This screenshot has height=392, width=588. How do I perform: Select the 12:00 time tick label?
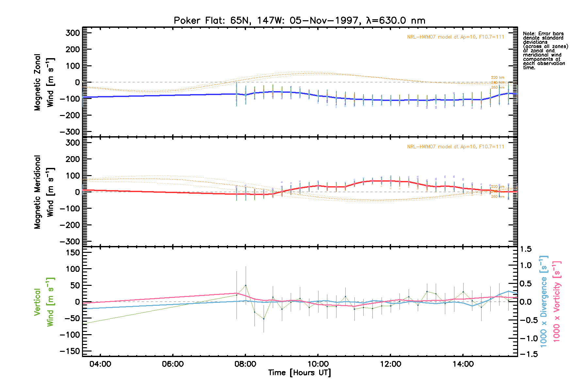(x=390, y=364)
